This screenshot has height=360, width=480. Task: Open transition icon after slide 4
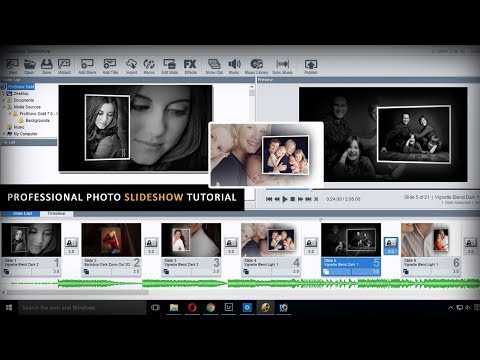pos(311,242)
